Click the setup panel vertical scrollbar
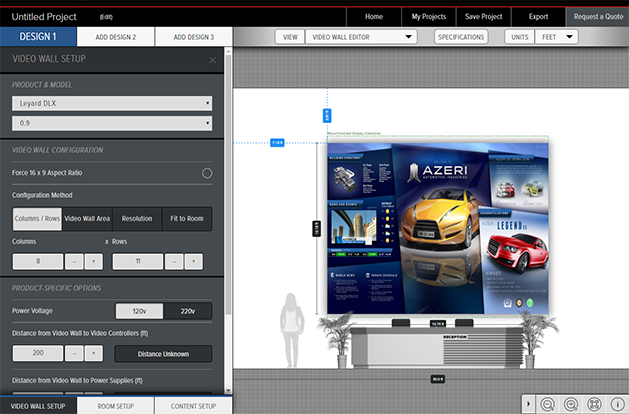629x414 pixels. [228, 185]
